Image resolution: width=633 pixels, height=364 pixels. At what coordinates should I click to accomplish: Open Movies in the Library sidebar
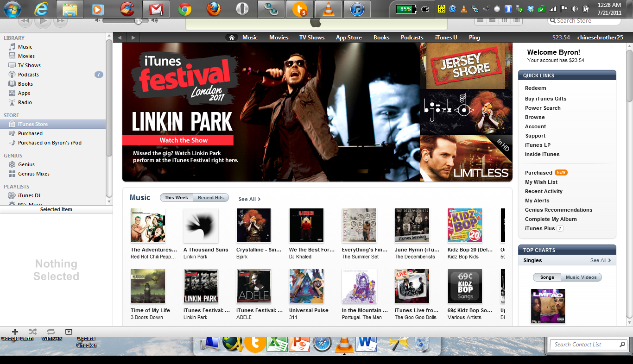(x=26, y=56)
